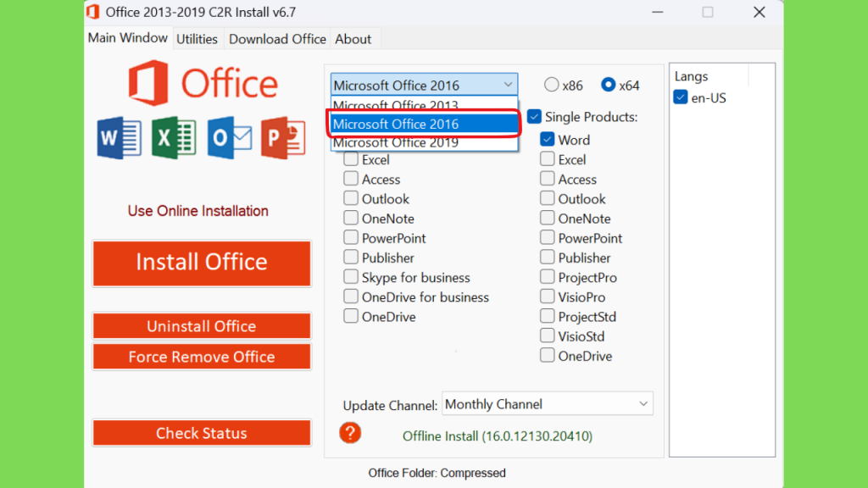Click the Use Online Installation link
This screenshot has width=868, height=488.
(198, 211)
